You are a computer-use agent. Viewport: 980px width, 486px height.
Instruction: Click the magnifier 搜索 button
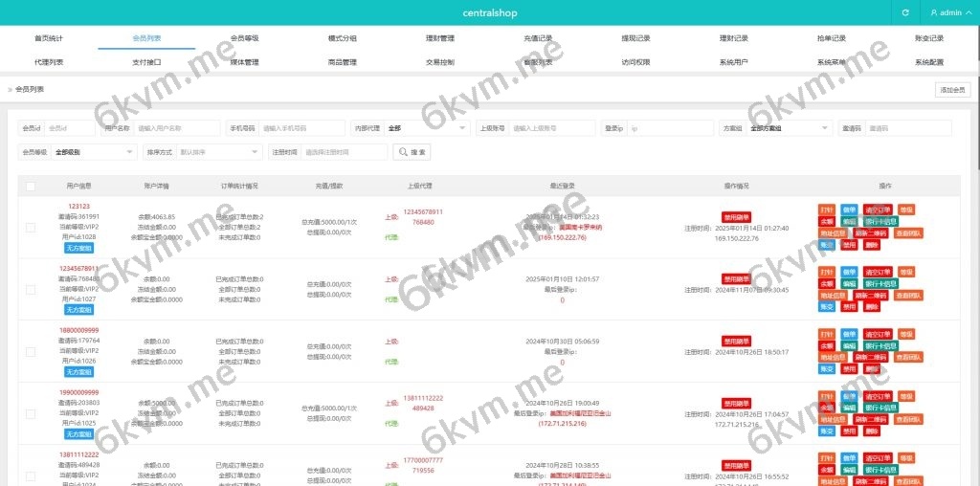[x=412, y=152]
